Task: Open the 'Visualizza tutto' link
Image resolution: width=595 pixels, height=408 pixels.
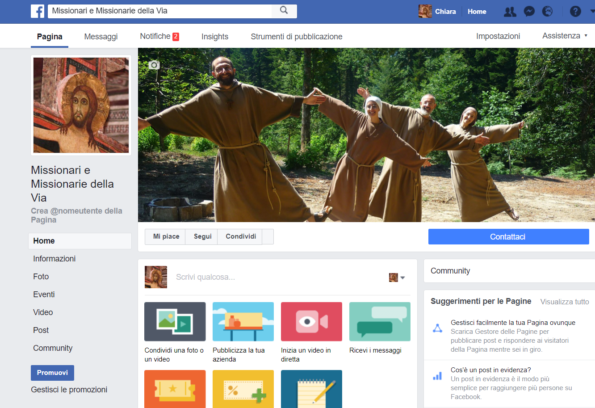Action: (564, 302)
